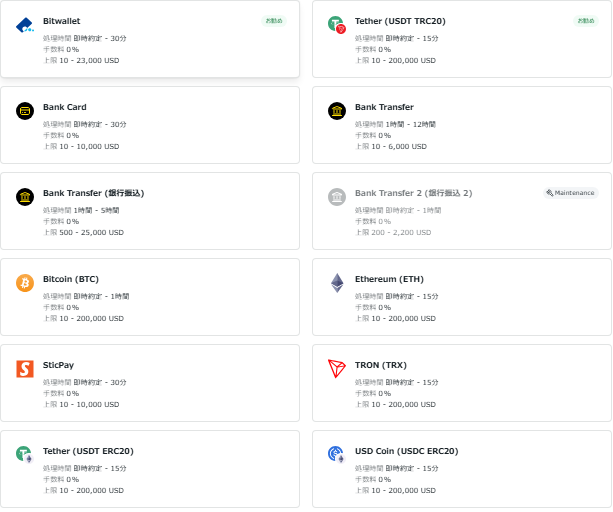Click the recommended badge on Tether TRC20 card
The height and width of the screenshot is (512, 613).
pyautogui.click(x=586, y=21)
